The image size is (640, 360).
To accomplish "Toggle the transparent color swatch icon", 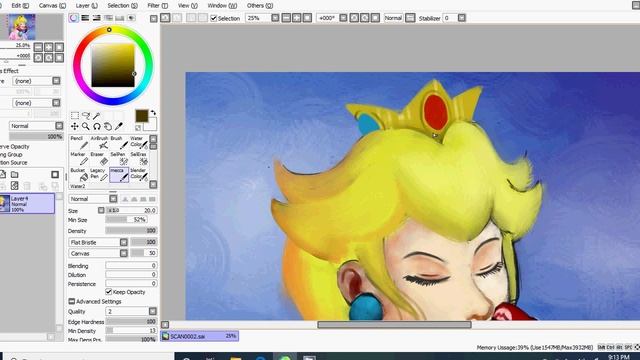I will point(138,128).
